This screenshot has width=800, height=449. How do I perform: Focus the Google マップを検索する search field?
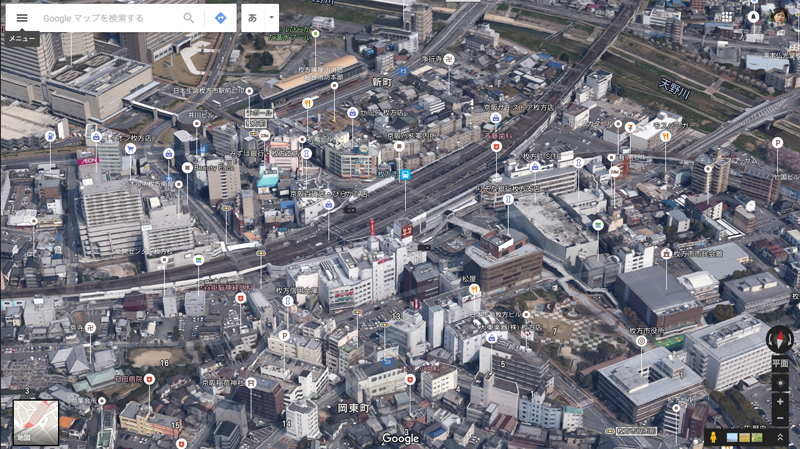(105, 18)
